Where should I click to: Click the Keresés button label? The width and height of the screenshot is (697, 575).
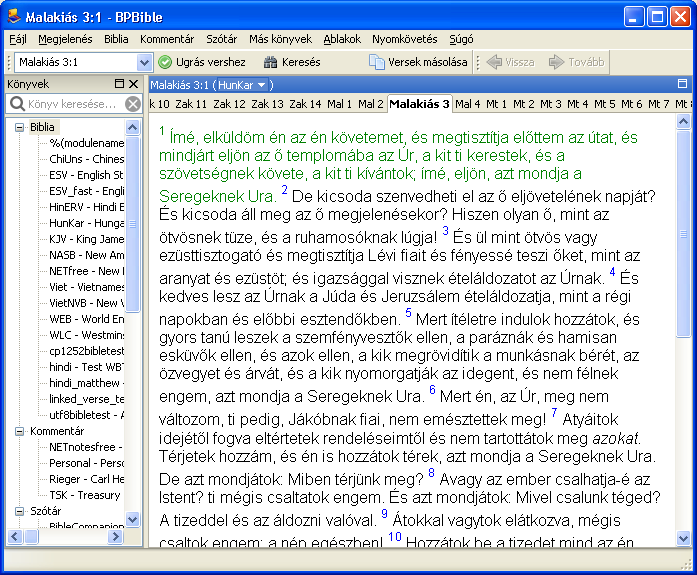pyautogui.click(x=301, y=62)
